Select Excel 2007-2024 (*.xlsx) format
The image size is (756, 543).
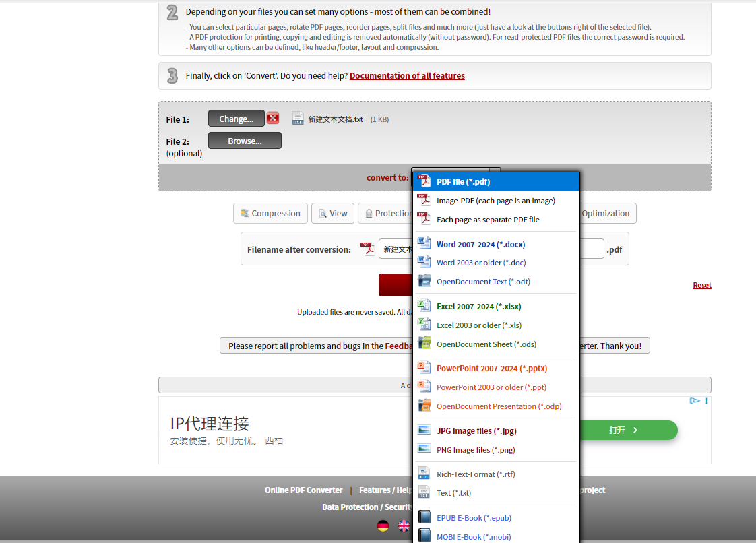tap(478, 307)
